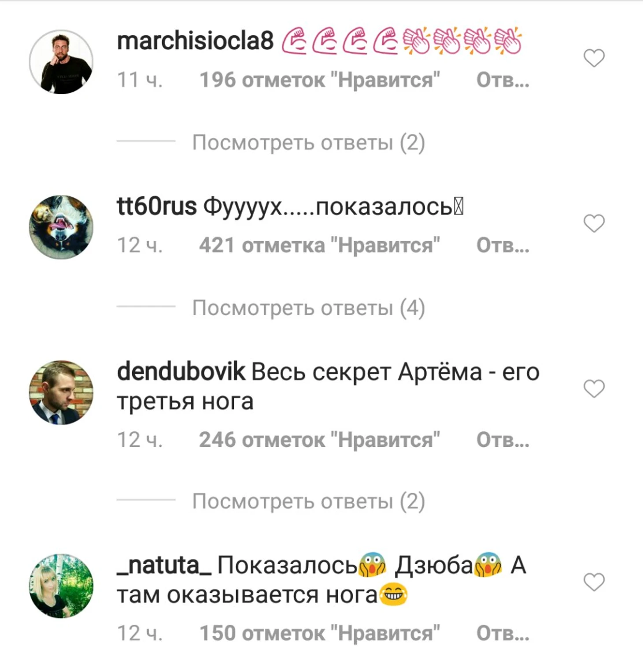Expand the 2 replies under marchisiocla8 comment

point(308,142)
